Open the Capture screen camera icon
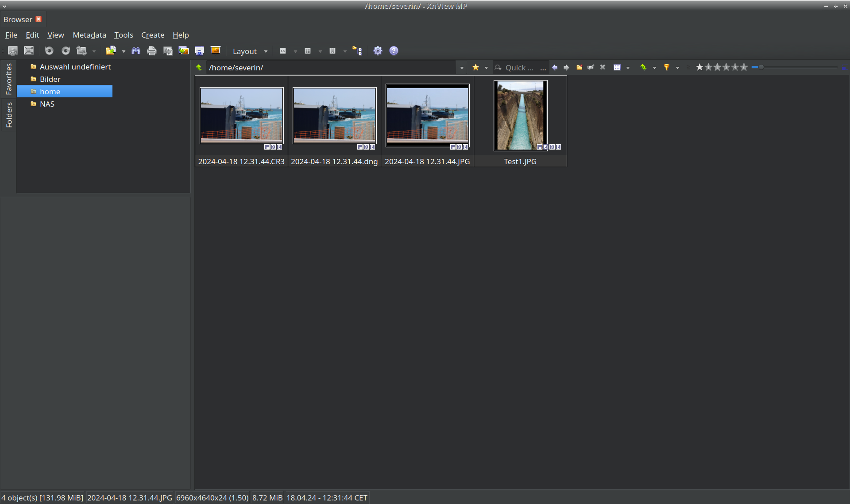Screen dimensions: 850x504 coord(200,51)
